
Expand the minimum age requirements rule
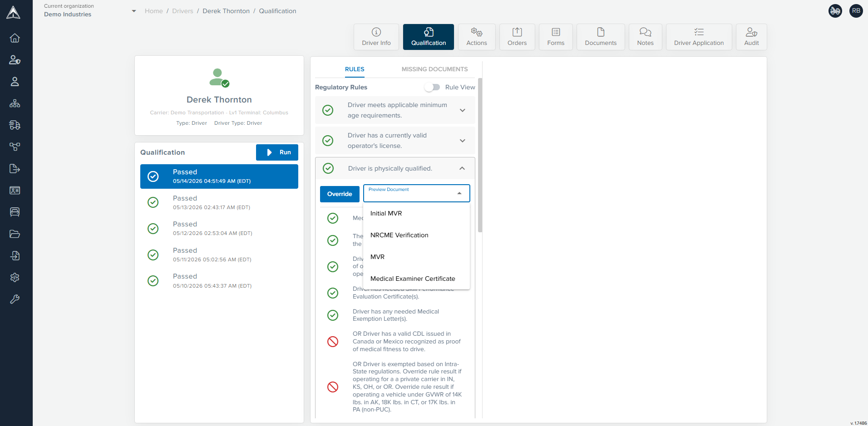(x=463, y=110)
